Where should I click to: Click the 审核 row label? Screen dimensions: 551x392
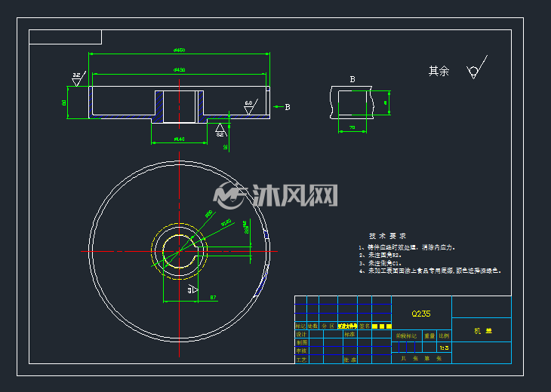[301, 351]
